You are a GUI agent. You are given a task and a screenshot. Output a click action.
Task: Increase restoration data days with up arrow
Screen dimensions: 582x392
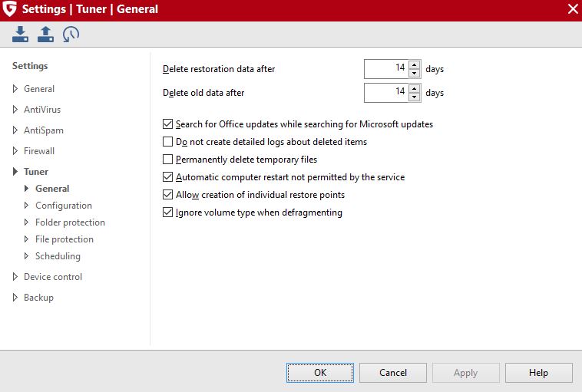414,65
